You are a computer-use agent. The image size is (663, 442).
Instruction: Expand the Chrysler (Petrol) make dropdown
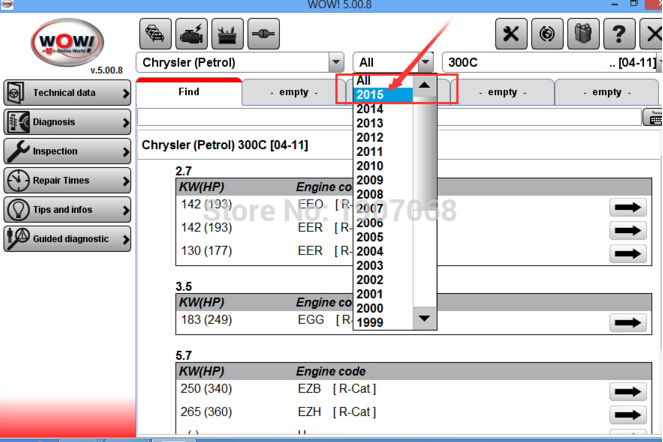[x=336, y=63]
